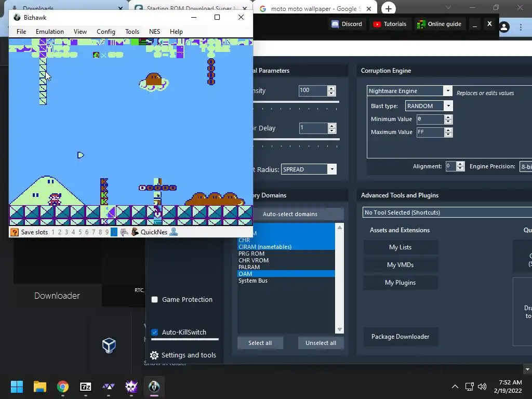
Task: Open the Config menu
Action: click(x=106, y=32)
